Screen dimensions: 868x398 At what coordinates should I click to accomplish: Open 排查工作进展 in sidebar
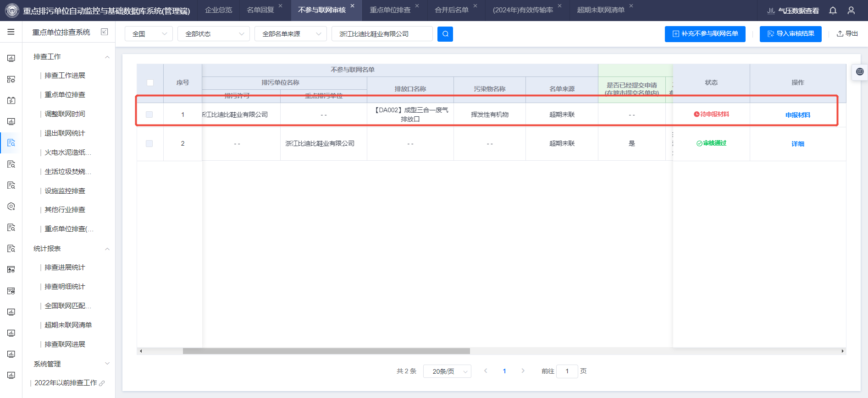pyautogui.click(x=65, y=76)
